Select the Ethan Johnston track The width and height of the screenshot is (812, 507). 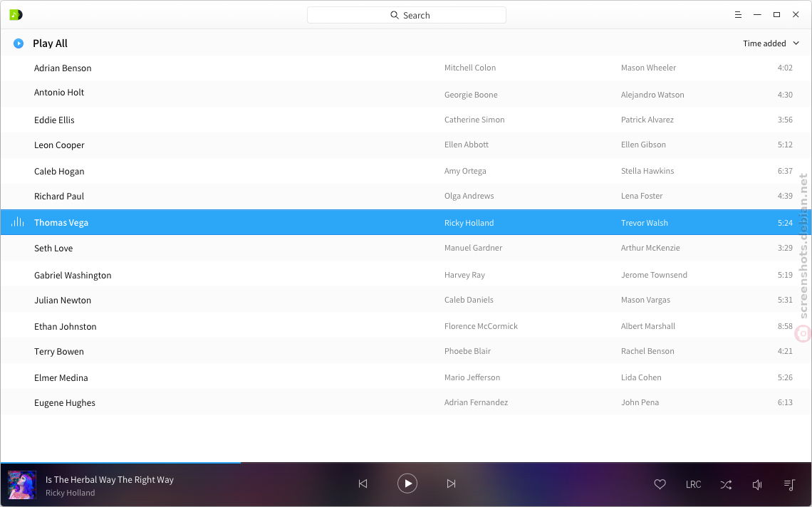point(406,325)
